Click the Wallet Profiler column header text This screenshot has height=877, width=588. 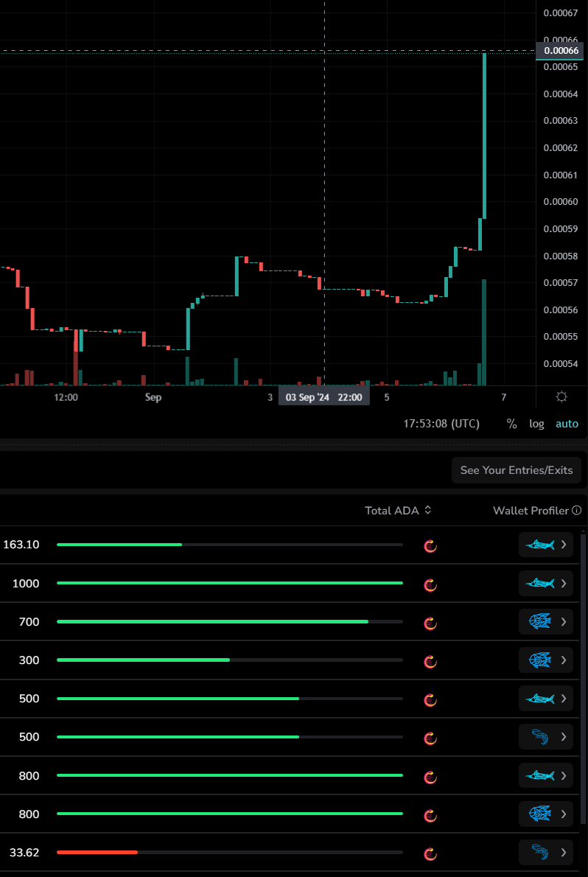point(531,510)
